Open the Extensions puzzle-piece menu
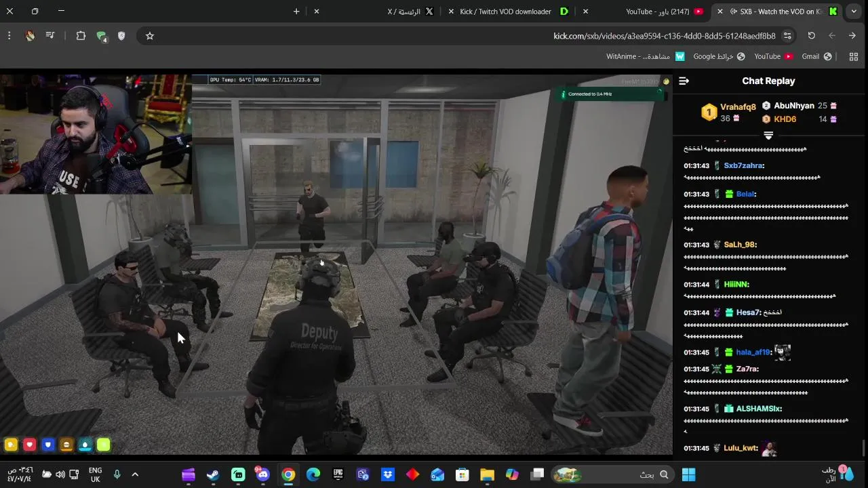This screenshot has width=868, height=488. point(81,36)
